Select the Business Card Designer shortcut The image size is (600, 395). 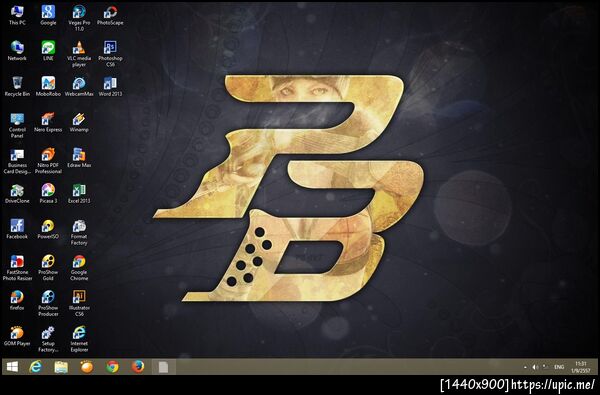click(17, 161)
